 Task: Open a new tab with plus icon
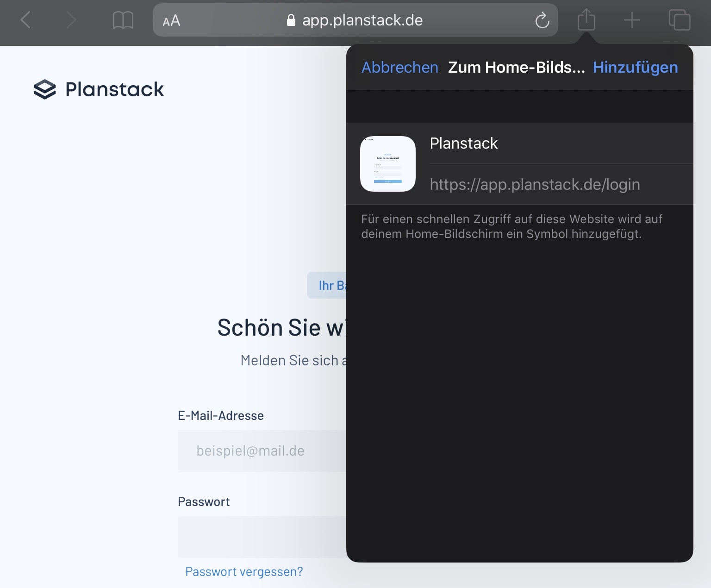(x=632, y=20)
